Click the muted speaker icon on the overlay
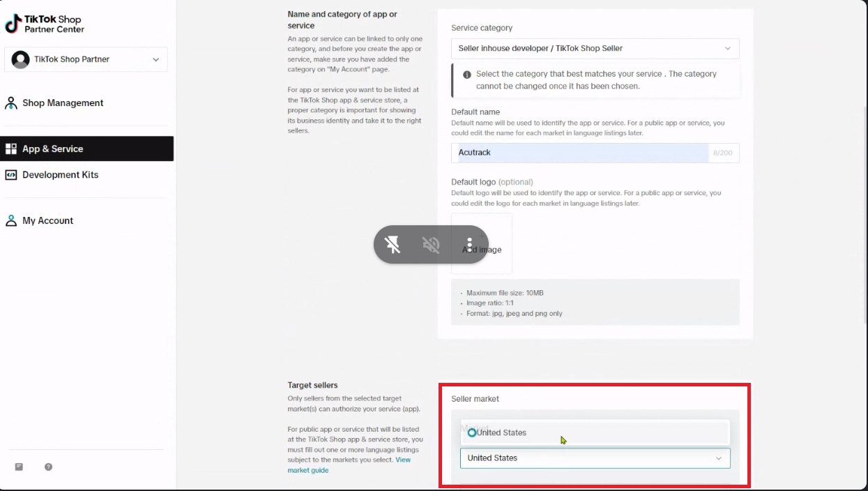The height and width of the screenshot is (491, 868). pos(431,245)
